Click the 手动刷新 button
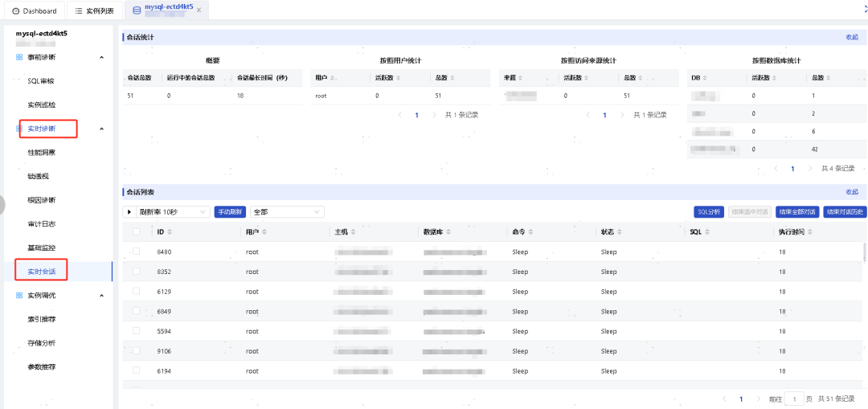The height and width of the screenshot is (409, 868). 230,212
